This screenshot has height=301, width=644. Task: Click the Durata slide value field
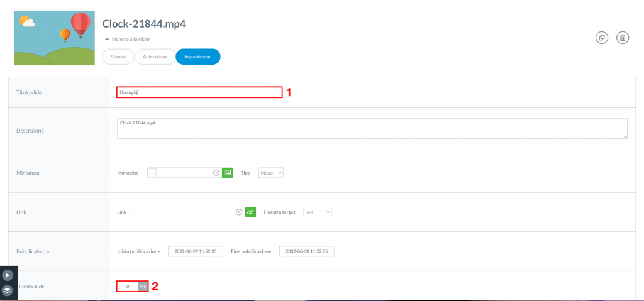[x=128, y=286]
